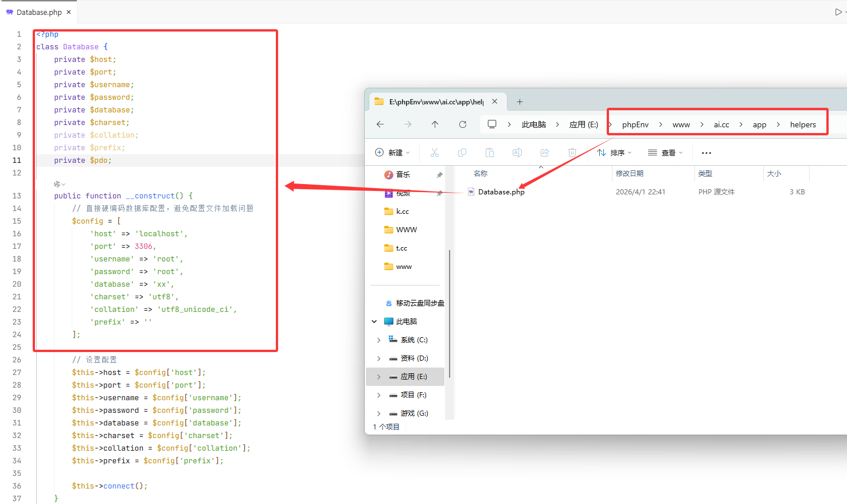Click the Cut scissors icon

pyautogui.click(x=434, y=153)
